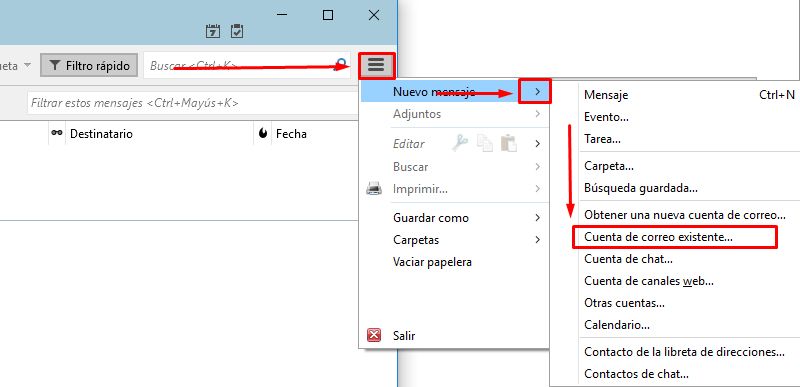The image size is (800, 387).
Task: Click the search magnifier icon
Action: click(341, 65)
